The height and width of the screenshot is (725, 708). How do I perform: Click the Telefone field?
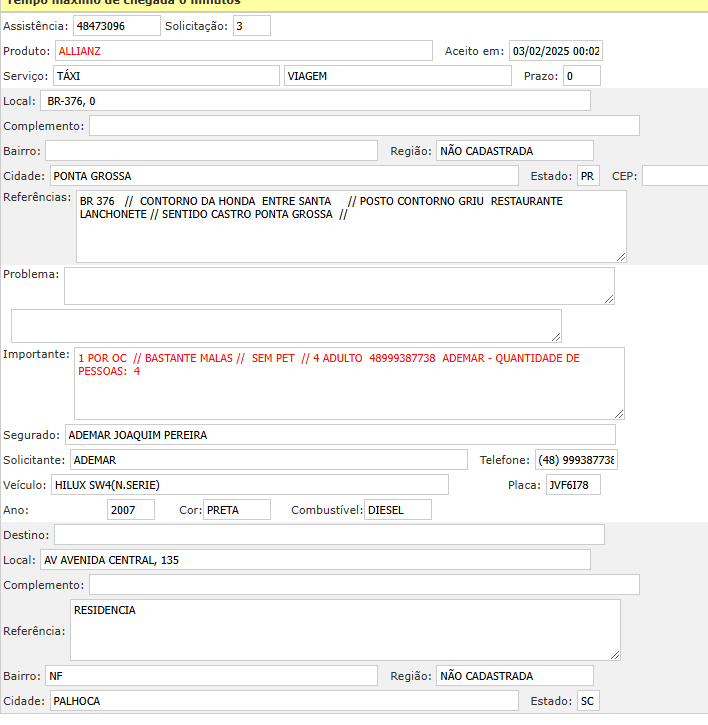click(x=576, y=459)
